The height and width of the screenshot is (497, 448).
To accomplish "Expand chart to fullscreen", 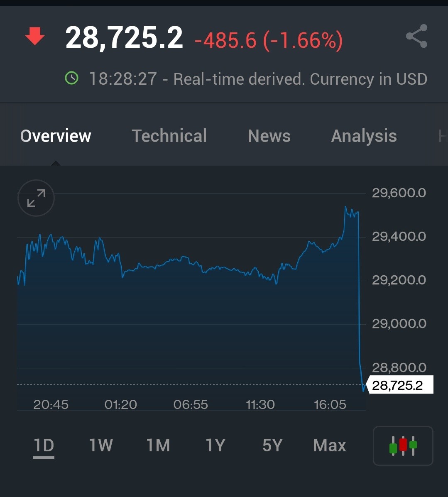I will click(36, 198).
